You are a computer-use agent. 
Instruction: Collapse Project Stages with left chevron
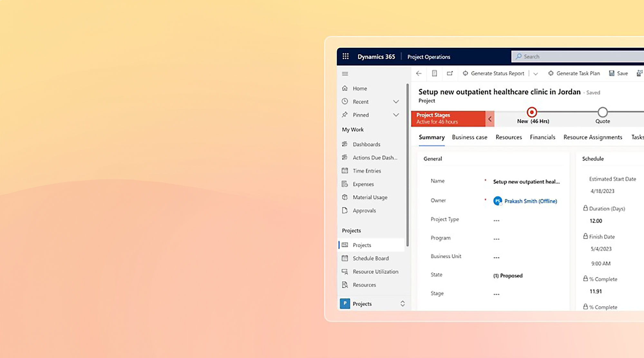tap(490, 119)
